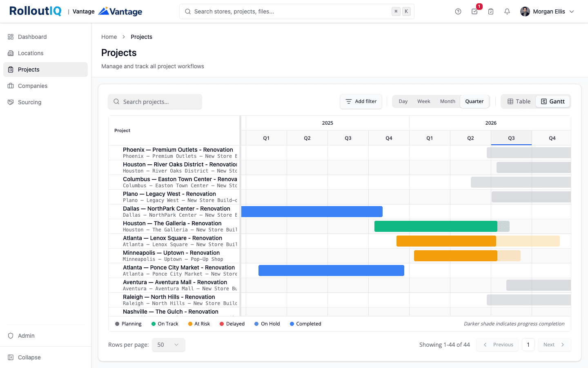Click the RolloutIQ logo
This screenshot has width=588, height=368.
click(x=36, y=11)
